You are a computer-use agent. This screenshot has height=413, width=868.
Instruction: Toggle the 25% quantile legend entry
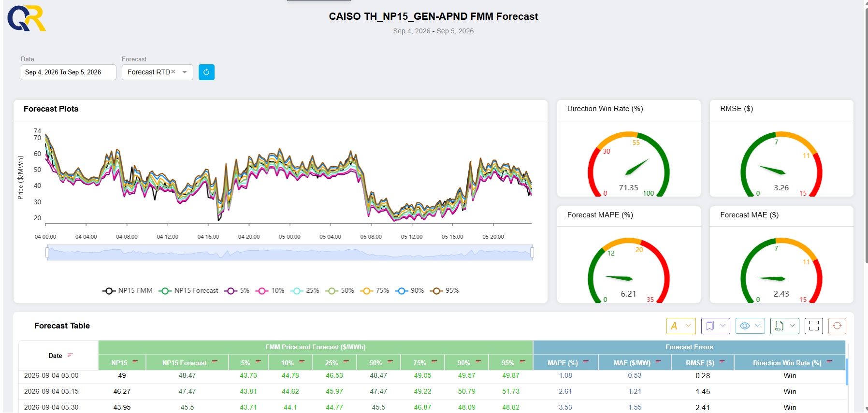pyautogui.click(x=305, y=291)
